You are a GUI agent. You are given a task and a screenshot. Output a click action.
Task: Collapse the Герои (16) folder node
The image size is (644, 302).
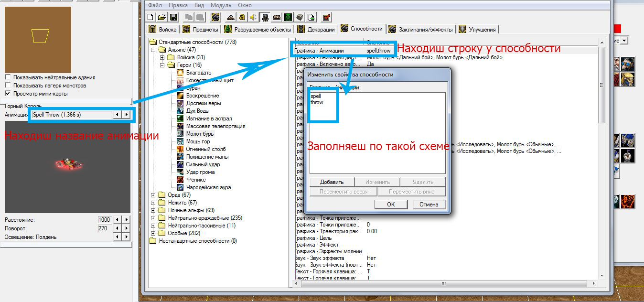point(162,65)
